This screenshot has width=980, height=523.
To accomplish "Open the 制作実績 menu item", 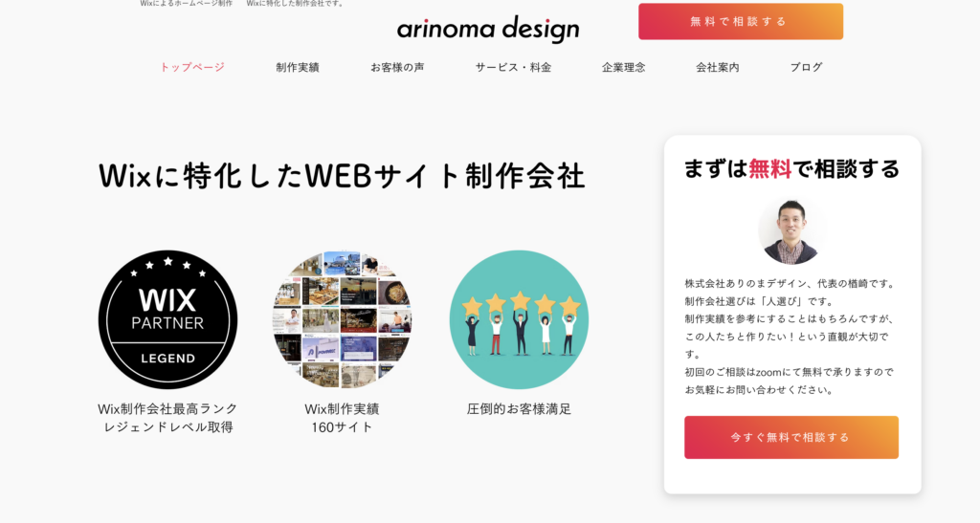I will [x=298, y=67].
